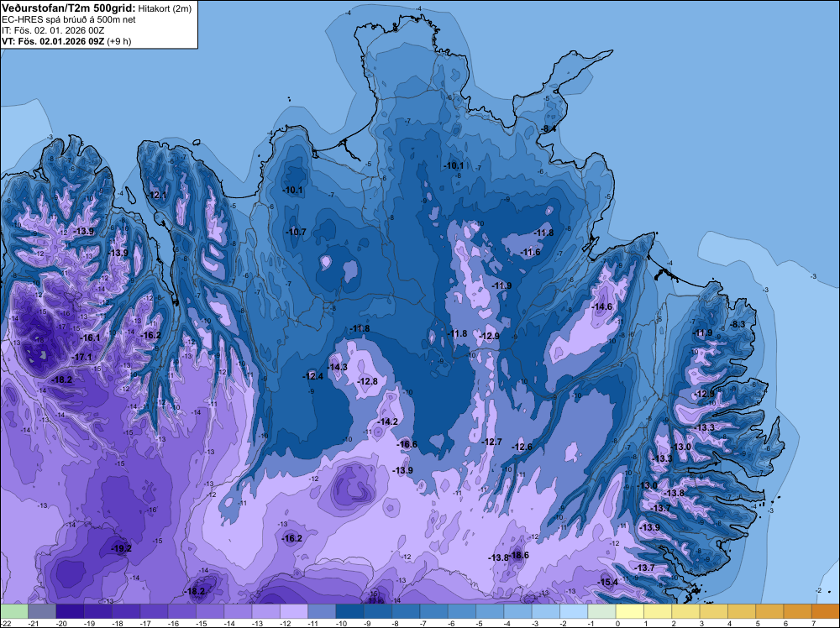Screen dimensions: 840x628
Task: Select the legend swatch labeled -18
Action: pos(126,611)
